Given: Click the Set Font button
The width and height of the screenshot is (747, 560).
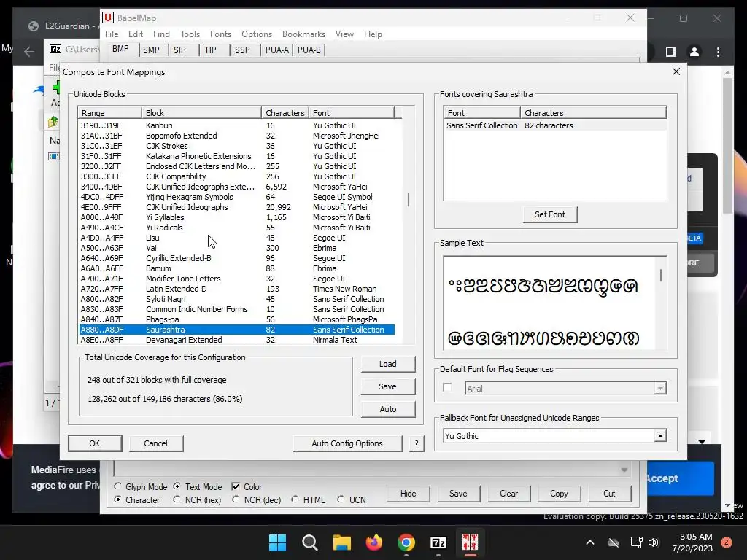Looking at the screenshot, I should click(550, 214).
